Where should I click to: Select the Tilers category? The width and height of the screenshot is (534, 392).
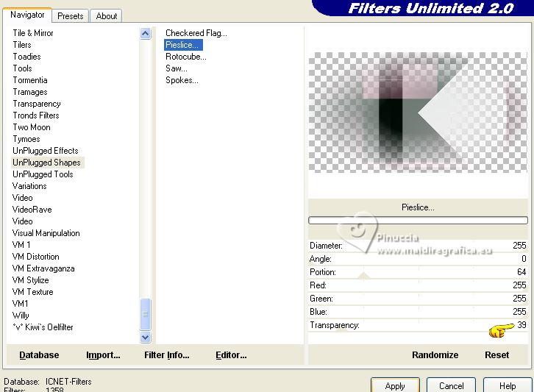click(22, 45)
